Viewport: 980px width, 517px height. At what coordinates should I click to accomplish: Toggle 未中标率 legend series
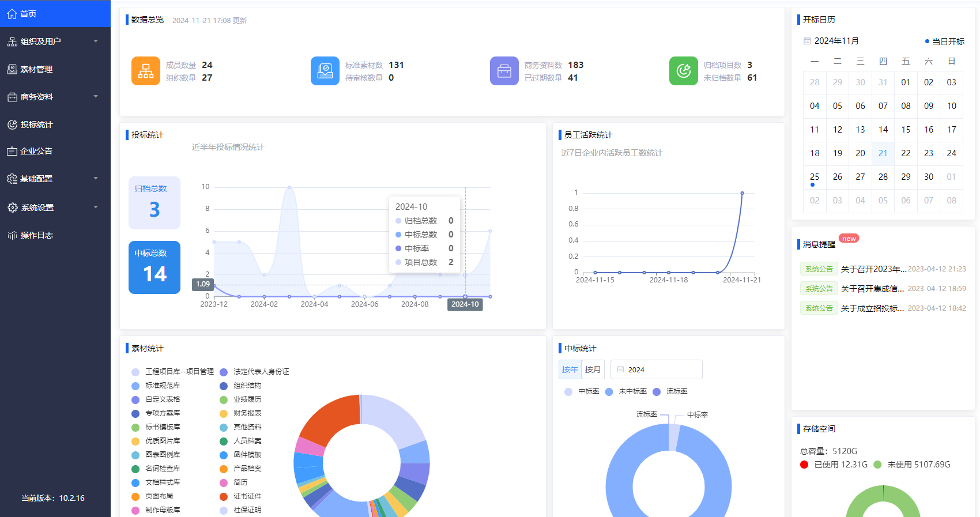coord(626,391)
